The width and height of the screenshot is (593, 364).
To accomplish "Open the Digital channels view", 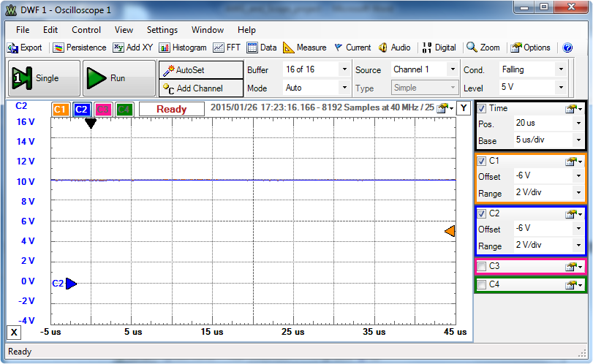I will tap(439, 48).
